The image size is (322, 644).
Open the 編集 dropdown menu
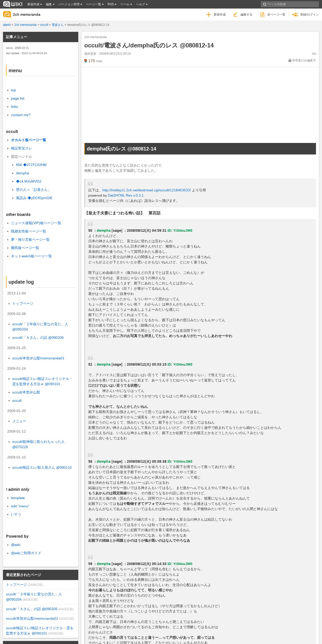tap(50, 4)
